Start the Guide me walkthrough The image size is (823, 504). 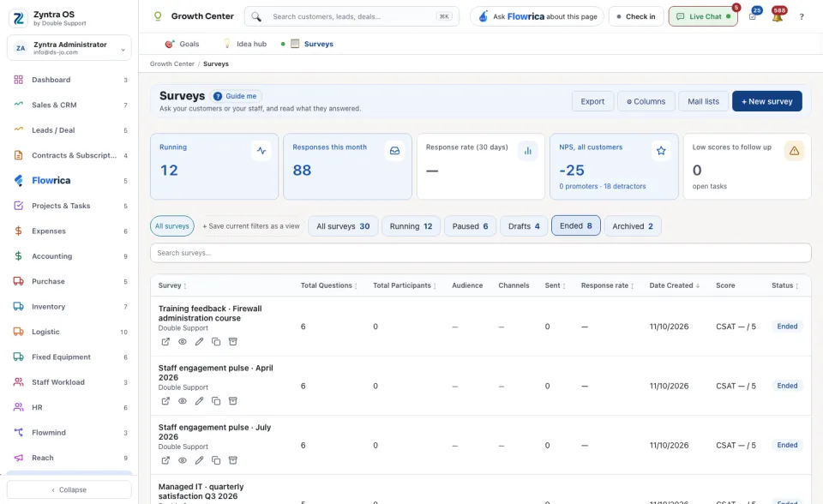pos(236,96)
